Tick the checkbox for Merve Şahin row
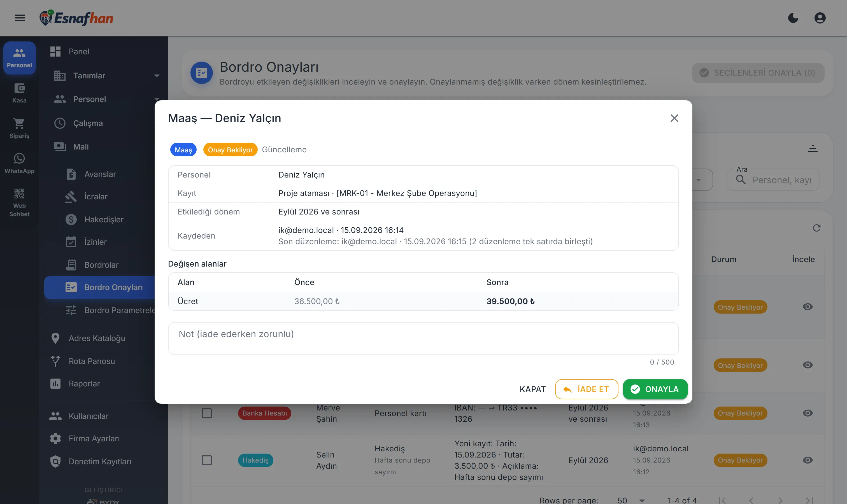Image resolution: width=847 pixels, height=504 pixels. [207, 413]
